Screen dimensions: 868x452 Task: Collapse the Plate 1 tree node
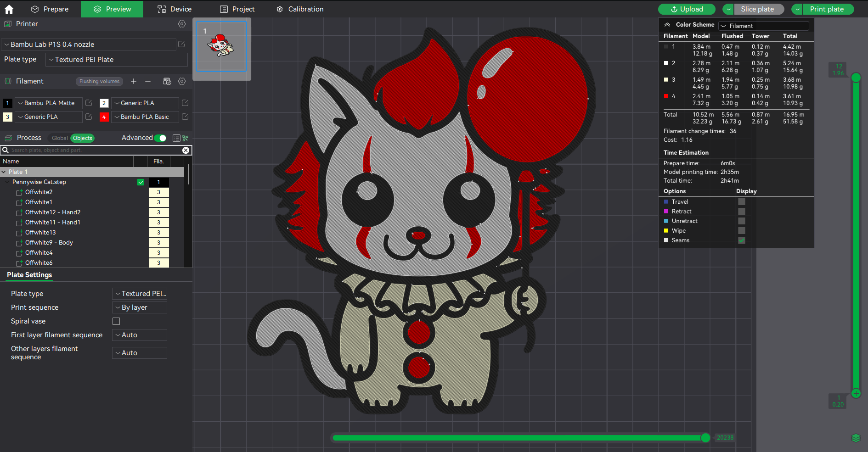[4, 172]
